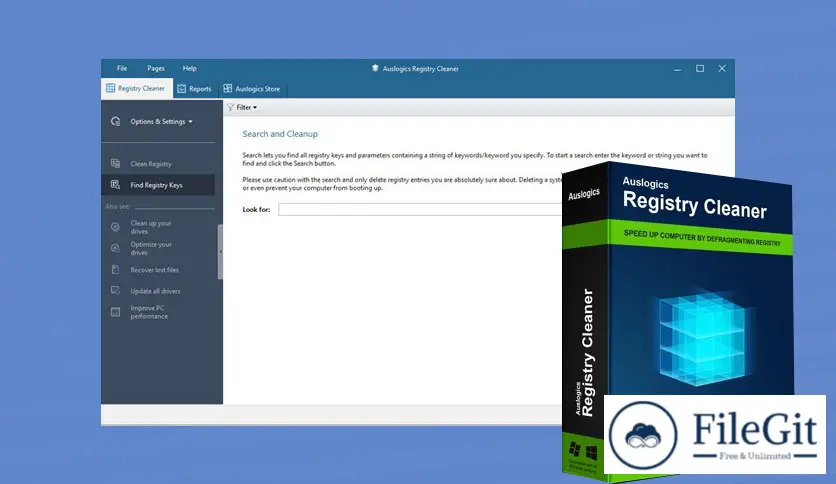Click the Find Registry Keys icon
Screen dimensions: 836x484
[115, 184]
